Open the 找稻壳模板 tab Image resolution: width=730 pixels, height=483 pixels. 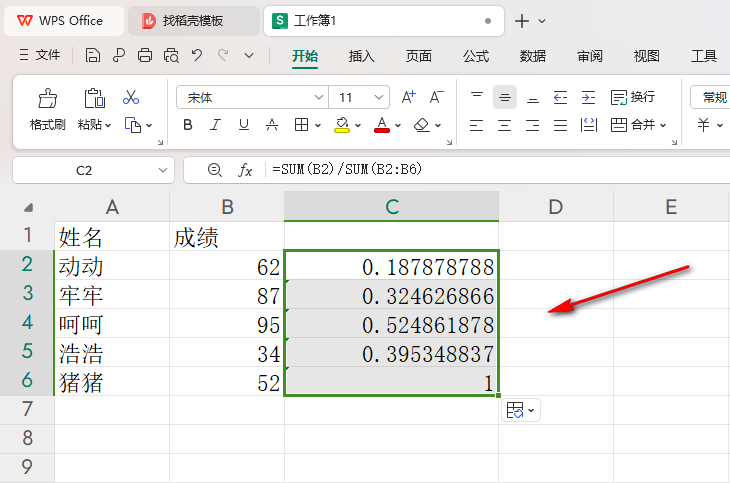pyautogui.click(x=194, y=21)
